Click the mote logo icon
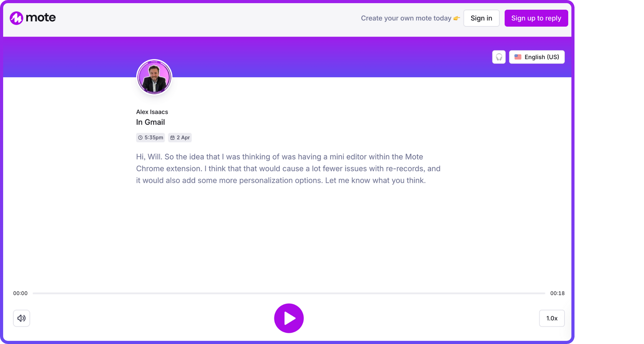 16,18
